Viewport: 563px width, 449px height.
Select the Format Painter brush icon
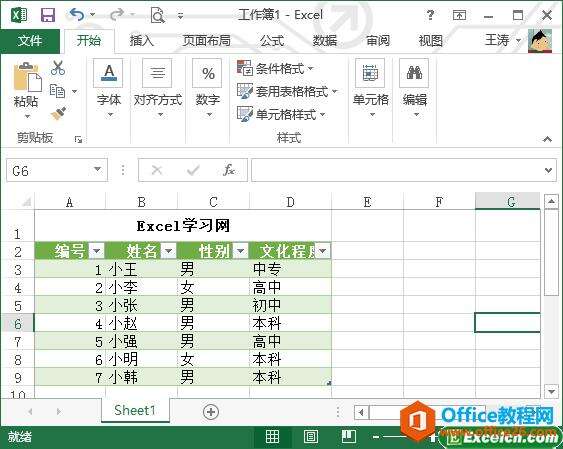(x=59, y=113)
